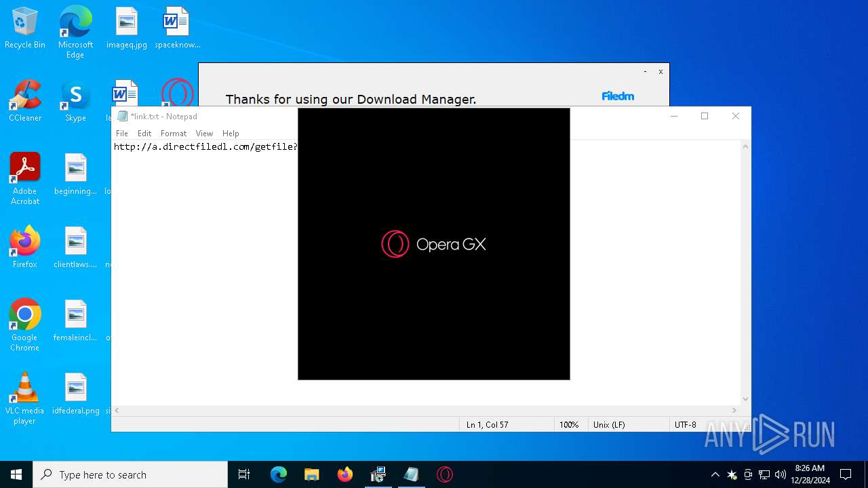Click the Windows Start button
868x488 pixels.
(x=16, y=474)
